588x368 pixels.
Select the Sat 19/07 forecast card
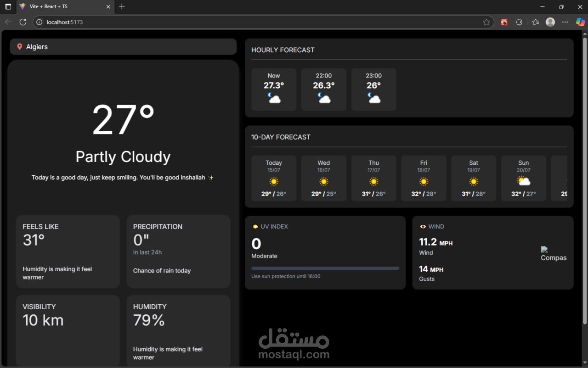click(x=474, y=178)
